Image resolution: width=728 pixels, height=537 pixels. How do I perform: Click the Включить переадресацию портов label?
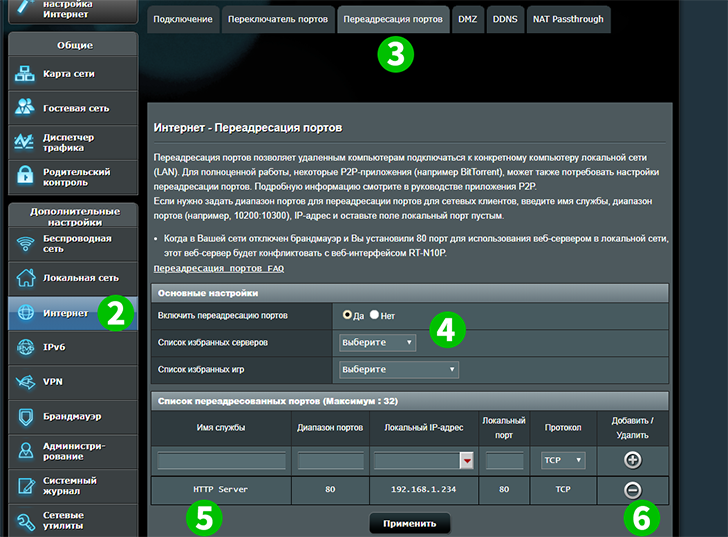pyautogui.click(x=222, y=316)
